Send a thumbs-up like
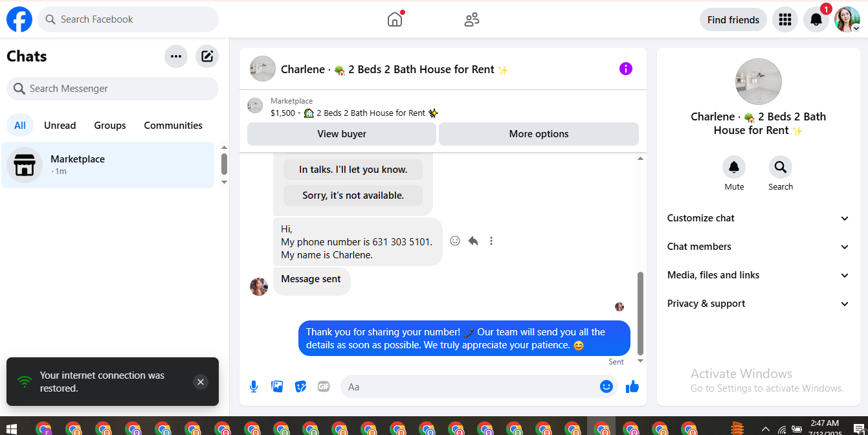 click(x=632, y=386)
